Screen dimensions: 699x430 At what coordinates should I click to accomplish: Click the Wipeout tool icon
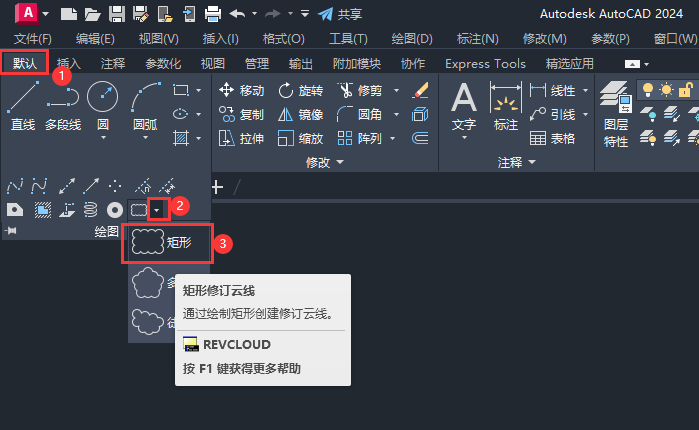(x=43, y=210)
